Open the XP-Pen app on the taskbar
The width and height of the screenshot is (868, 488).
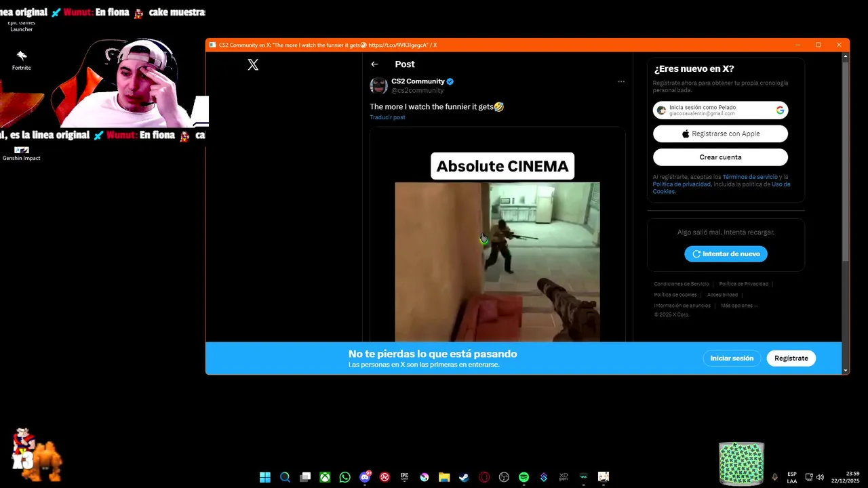tap(564, 477)
